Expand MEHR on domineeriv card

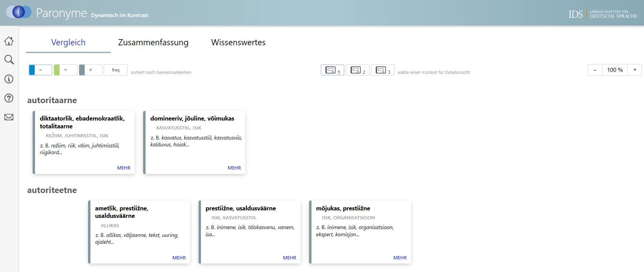234,168
